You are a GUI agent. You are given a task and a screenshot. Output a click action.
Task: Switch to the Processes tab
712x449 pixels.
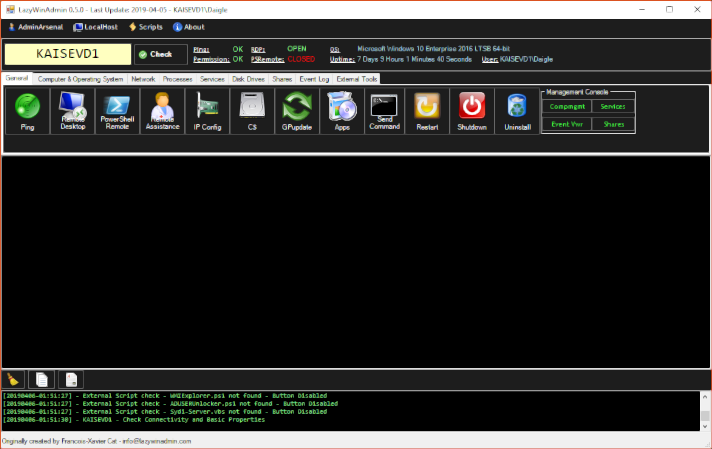point(178,79)
